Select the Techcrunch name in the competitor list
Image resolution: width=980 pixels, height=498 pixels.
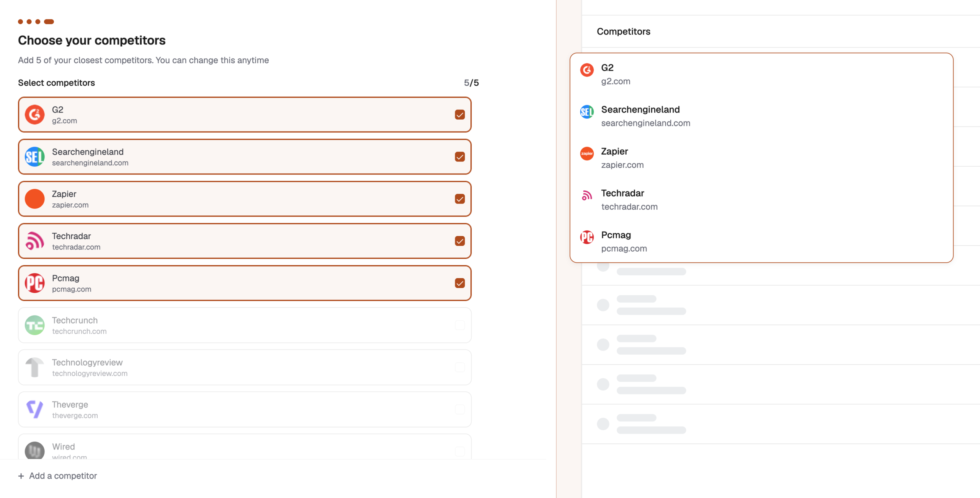75,320
